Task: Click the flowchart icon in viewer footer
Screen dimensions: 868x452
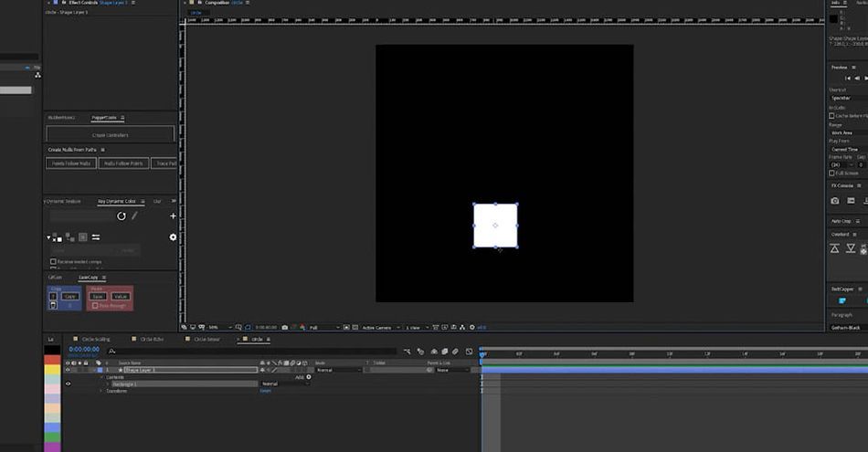Action: point(463,328)
